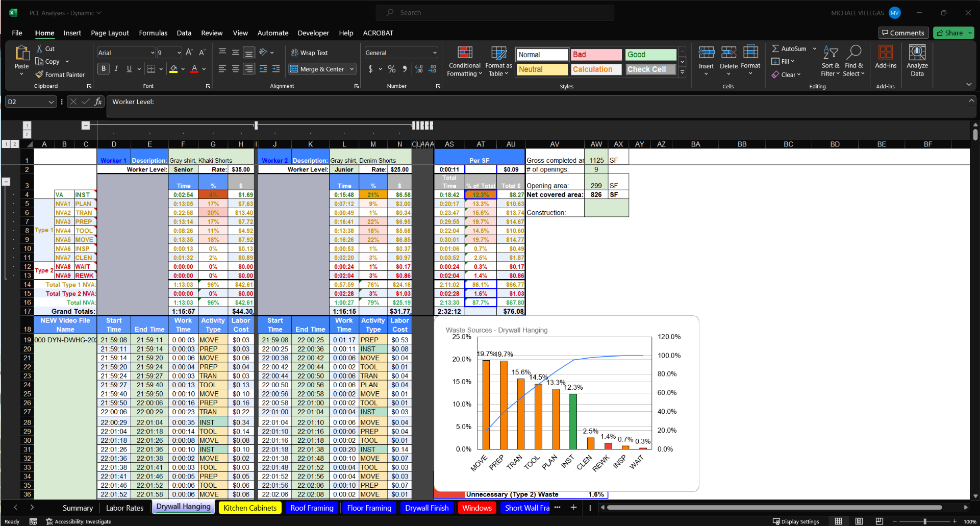This screenshot has height=526, width=980.
Task: Open the Analyze Data tool
Action: (917, 61)
